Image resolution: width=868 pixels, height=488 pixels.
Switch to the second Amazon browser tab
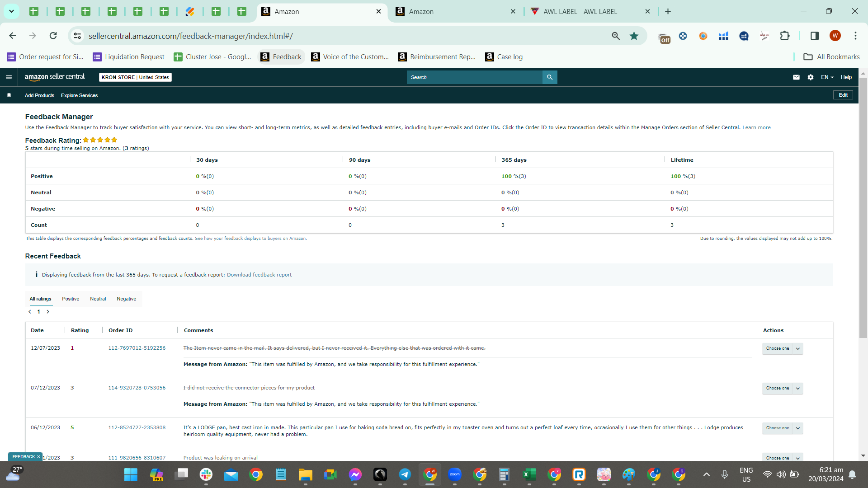tap(455, 12)
